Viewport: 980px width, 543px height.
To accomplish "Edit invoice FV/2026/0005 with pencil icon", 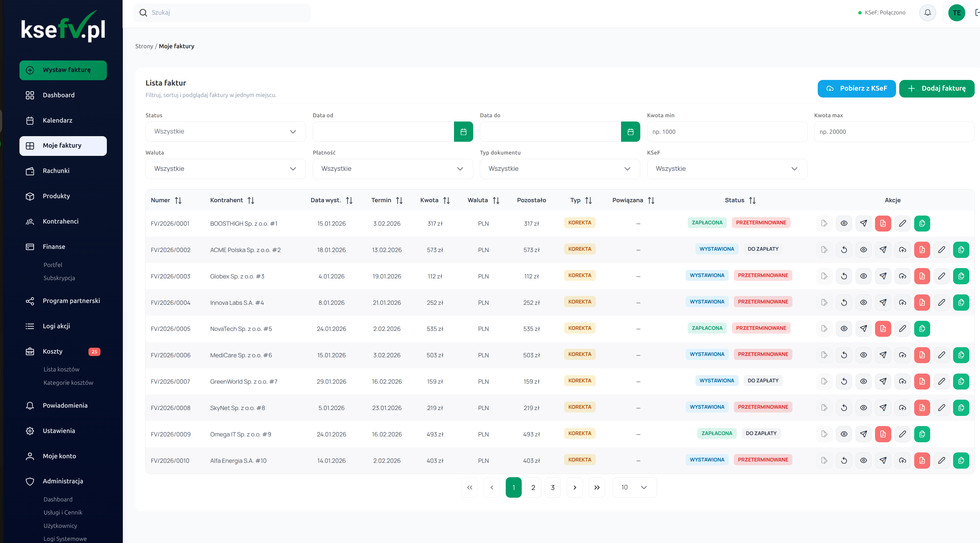I will coord(902,329).
